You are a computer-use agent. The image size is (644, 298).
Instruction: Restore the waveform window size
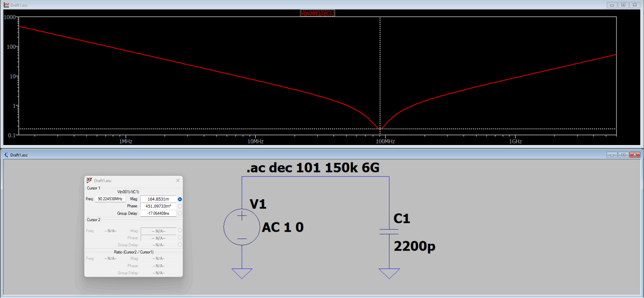point(623,5)
